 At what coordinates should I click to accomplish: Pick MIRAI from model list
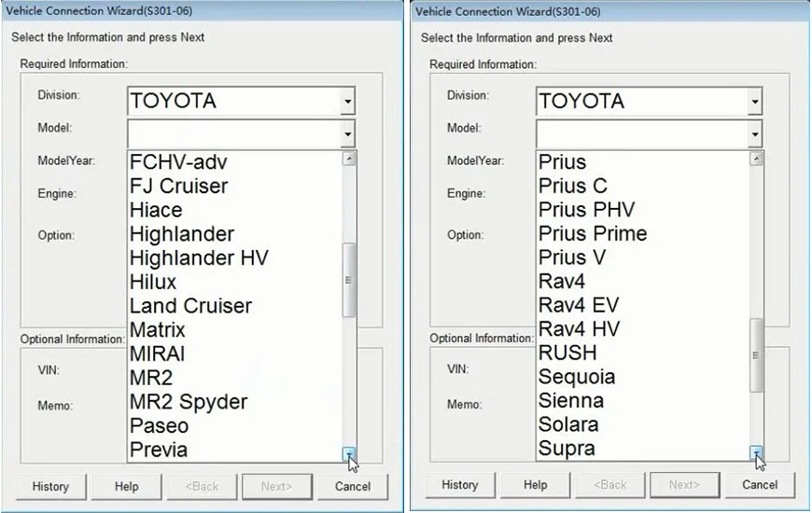click(234, 354)
